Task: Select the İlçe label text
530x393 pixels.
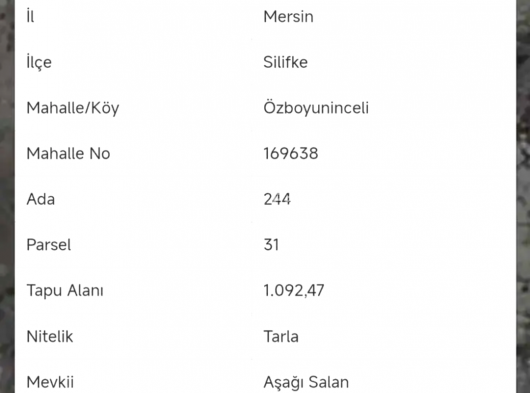Action: click(39, 62)
